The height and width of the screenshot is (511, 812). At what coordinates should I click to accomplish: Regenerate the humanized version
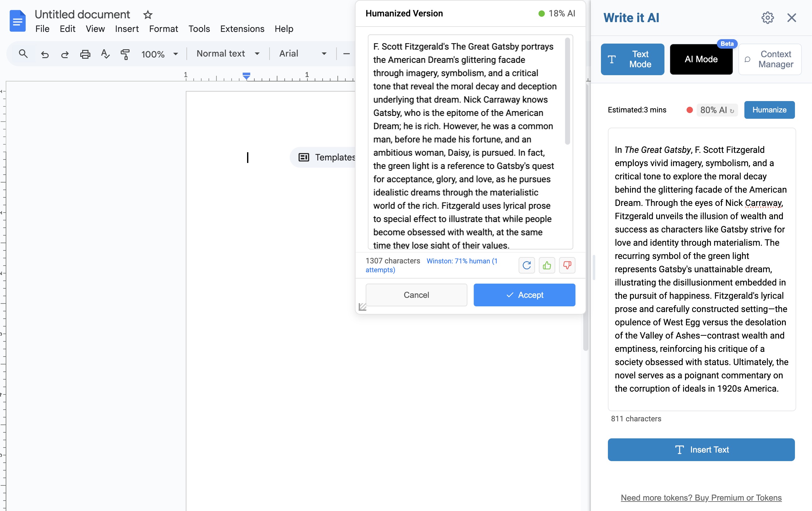(527, 265)
